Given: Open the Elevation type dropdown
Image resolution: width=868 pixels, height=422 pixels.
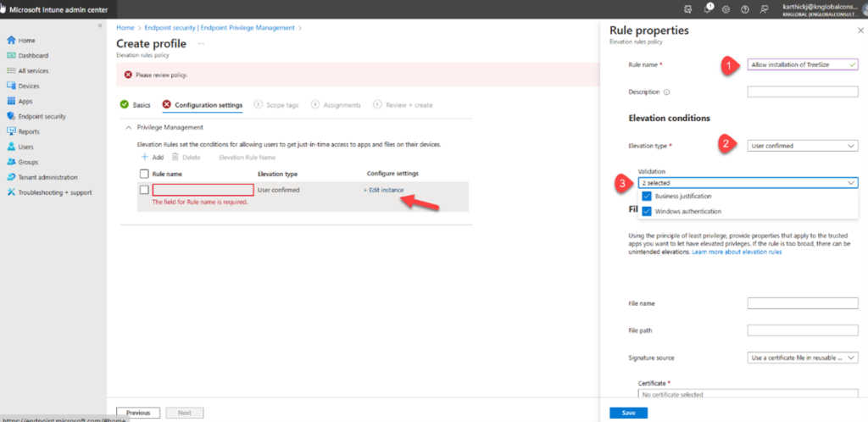Looking at the screenshot, I should pyautogui.click(x=803, y=146).
